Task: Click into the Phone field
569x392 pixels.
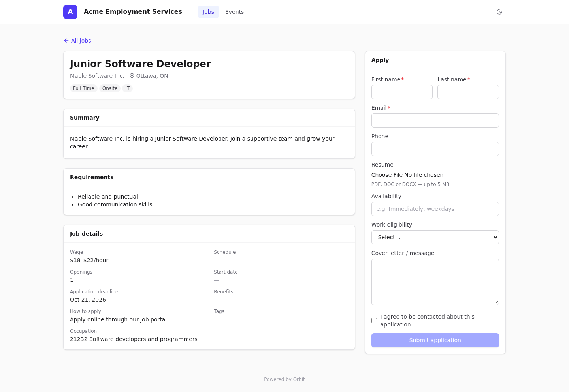Action: (x=435, y=149)
